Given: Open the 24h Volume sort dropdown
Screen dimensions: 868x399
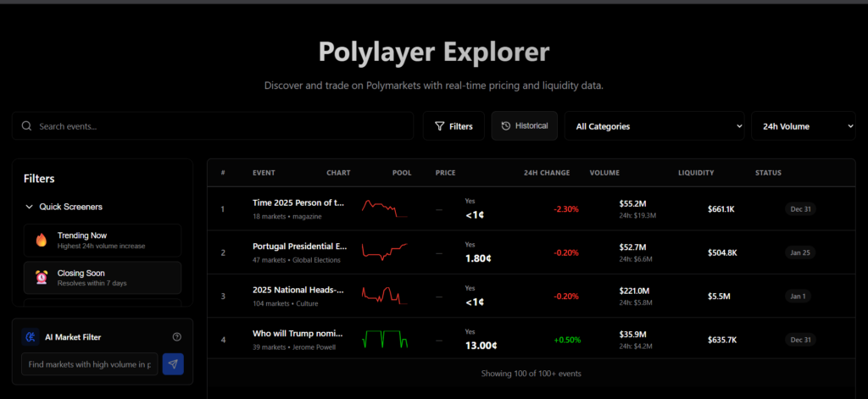Looking at the screenshot, I should point(804,126).
